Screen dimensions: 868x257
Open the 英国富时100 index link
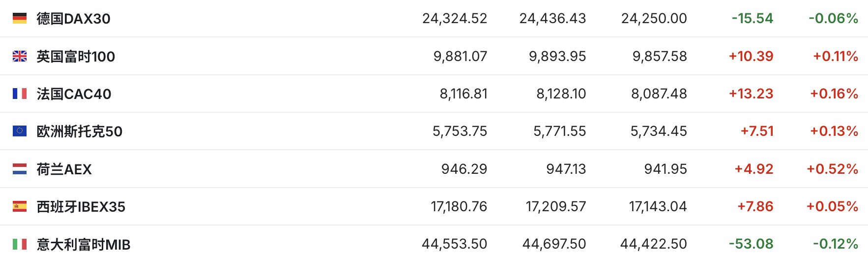76,57
